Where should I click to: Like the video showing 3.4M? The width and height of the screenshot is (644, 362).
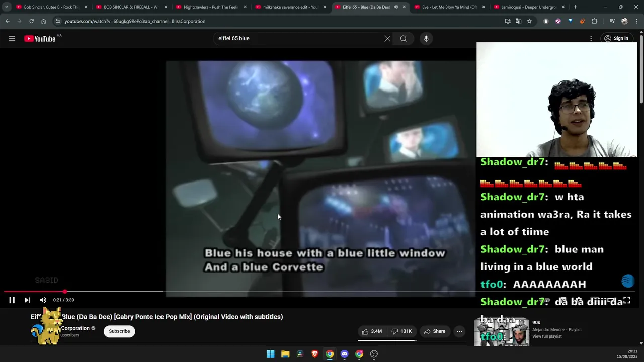point(372,331)
